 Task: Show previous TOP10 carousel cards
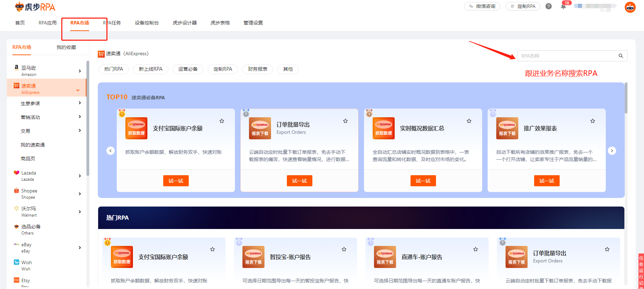(111, 151)
